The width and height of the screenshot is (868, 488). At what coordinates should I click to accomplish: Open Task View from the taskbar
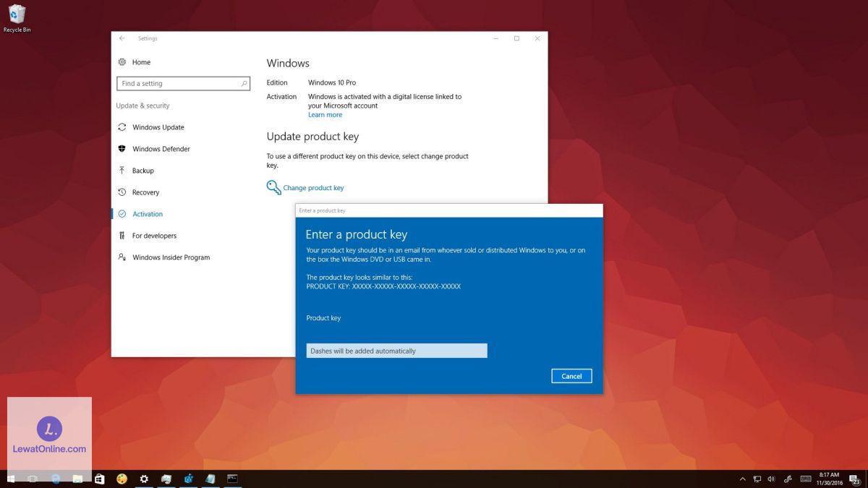pos(33,479)
